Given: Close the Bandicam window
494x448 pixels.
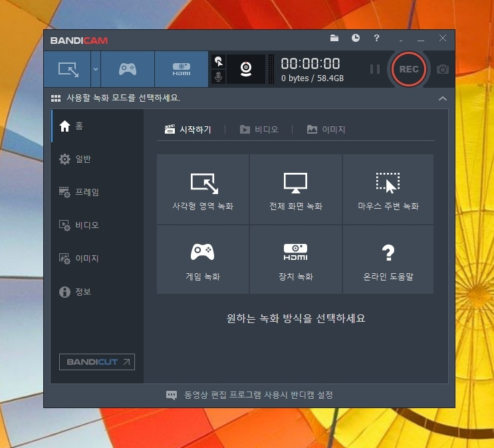Looking at the screenshot, I should tap(443, 38).
